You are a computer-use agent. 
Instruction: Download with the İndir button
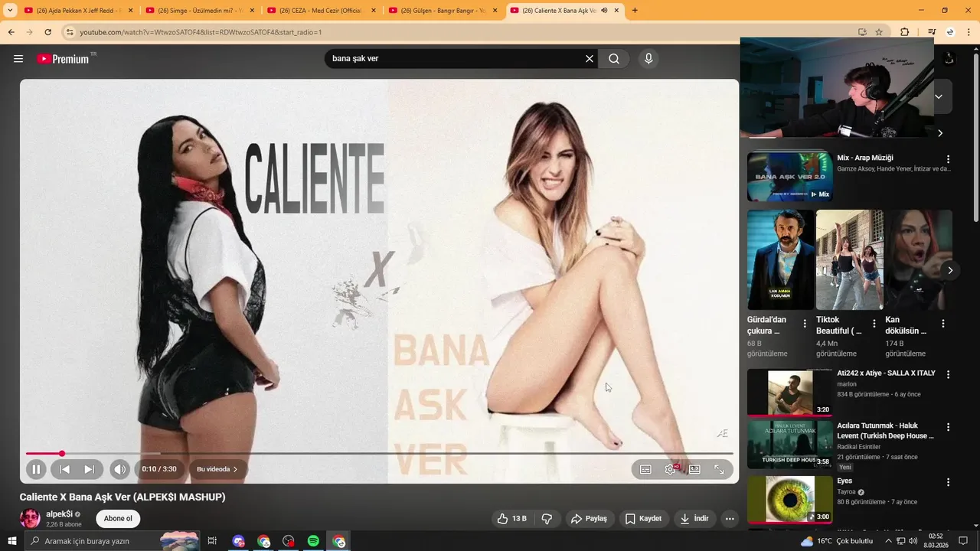(x=694, y=518)
